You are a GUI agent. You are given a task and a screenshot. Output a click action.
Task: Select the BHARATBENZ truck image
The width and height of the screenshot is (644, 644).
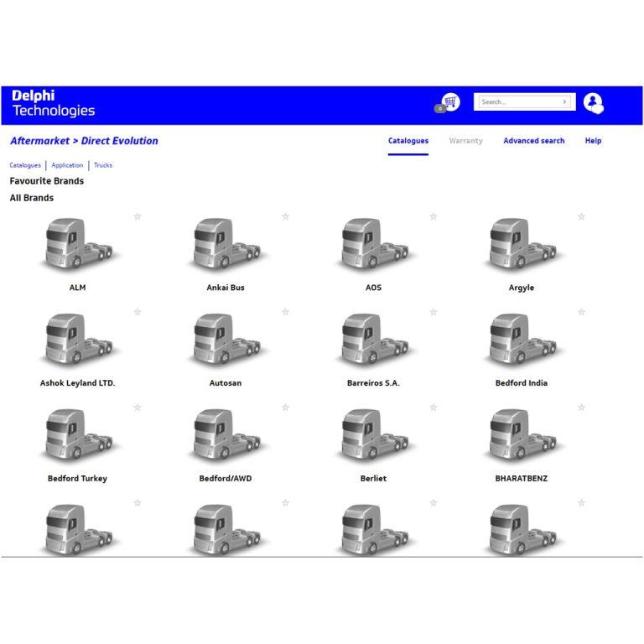coord(522,434)
